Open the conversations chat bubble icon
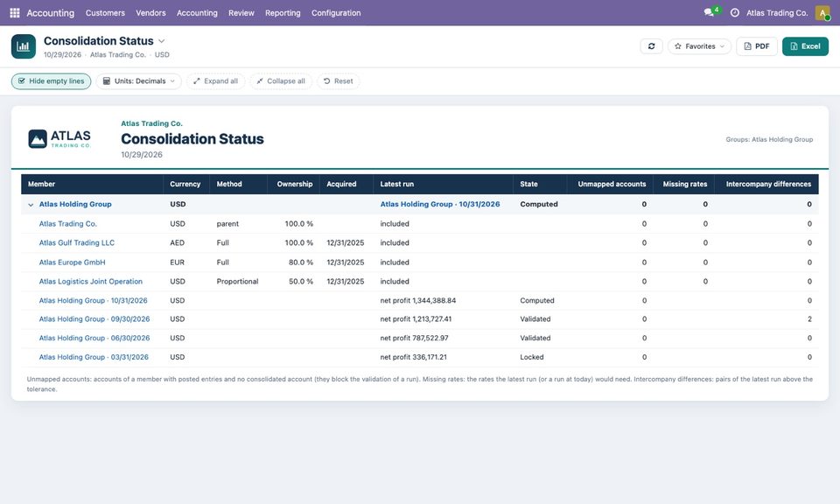Screen dimensions: 840x504 [x=709, y=12]
